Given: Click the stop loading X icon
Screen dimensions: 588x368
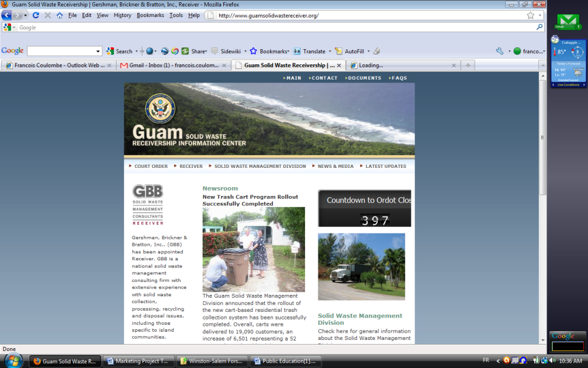Looking at the screenshot, I should (x=47, y=15).
